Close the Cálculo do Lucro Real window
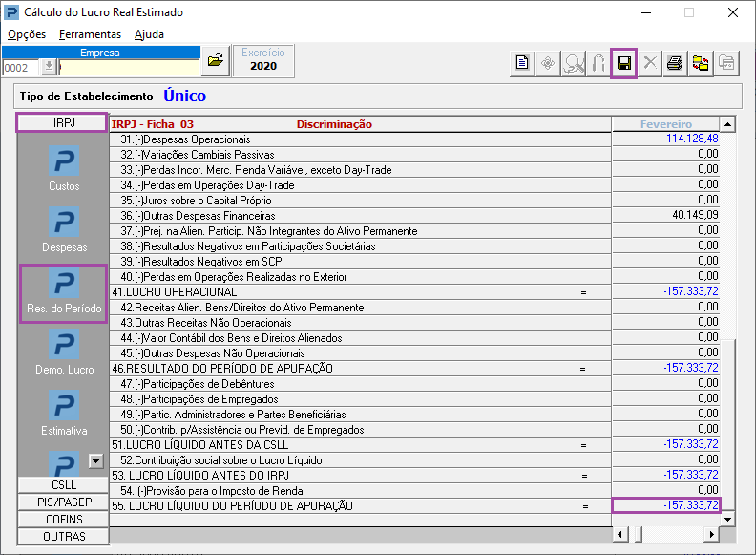The image size is (756, 555). coord(733,12)
